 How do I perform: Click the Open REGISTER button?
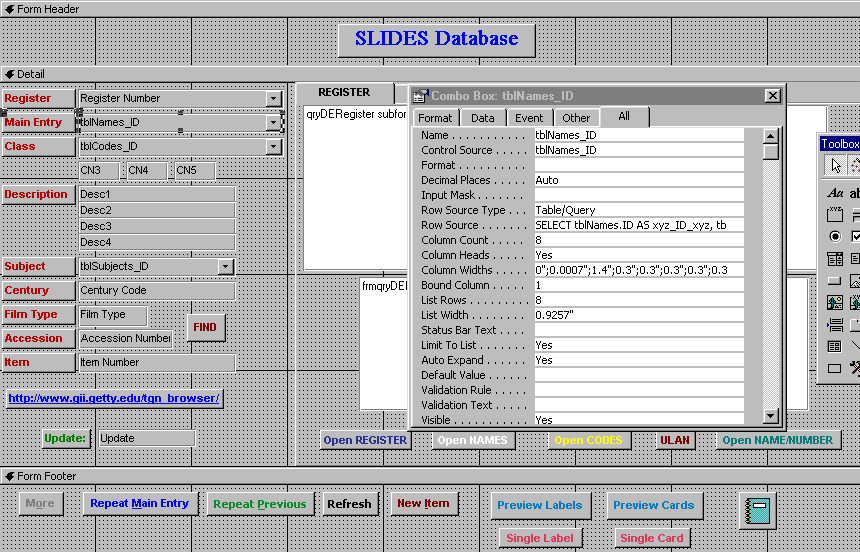point(365,440)
